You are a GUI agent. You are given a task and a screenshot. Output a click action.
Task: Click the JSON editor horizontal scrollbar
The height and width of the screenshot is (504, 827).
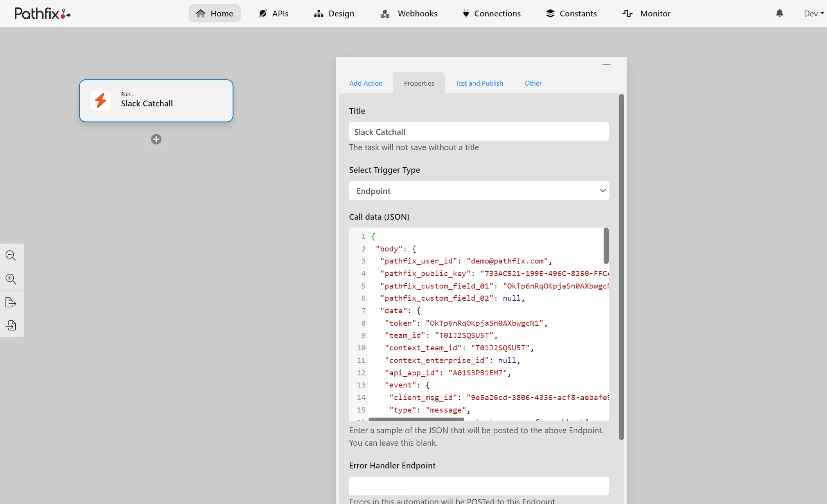416,419
